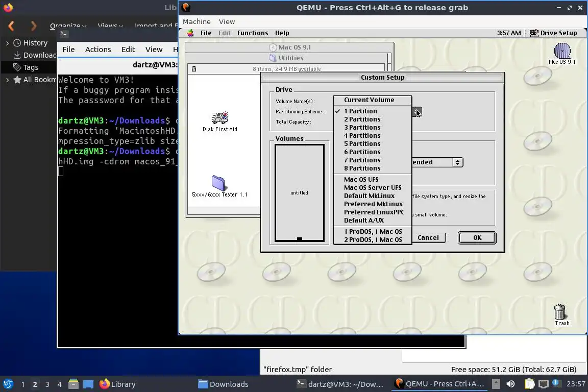Viewport: 588px width, 392px height.
Task: Open Mac OS Help menu
Action: coord(282,33)
